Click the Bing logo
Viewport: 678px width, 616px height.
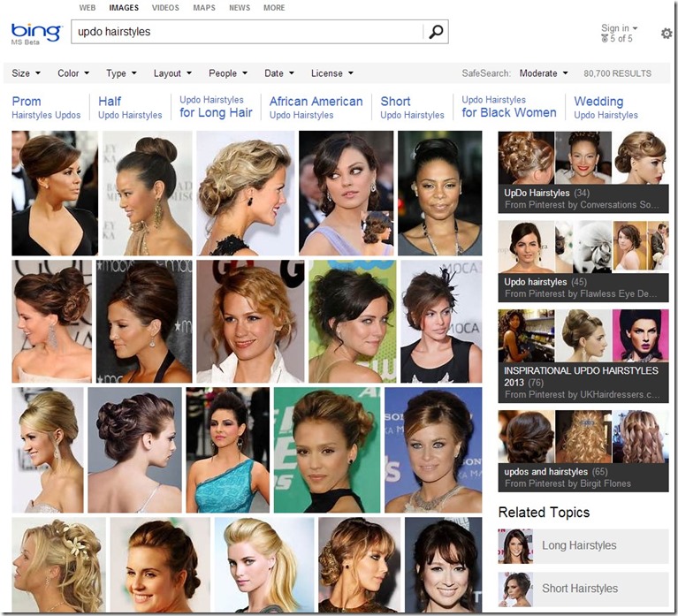coord(36,34)
